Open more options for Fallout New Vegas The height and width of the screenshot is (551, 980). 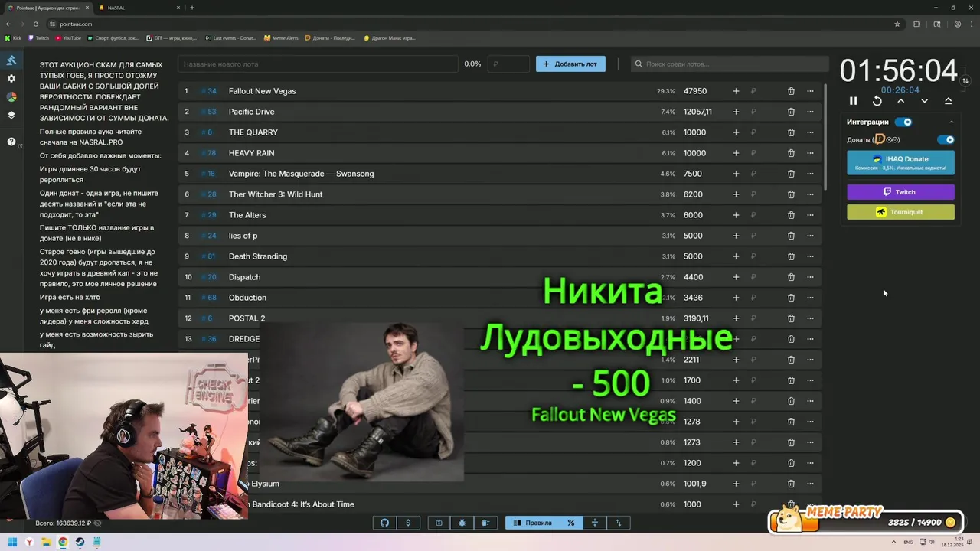810,91
